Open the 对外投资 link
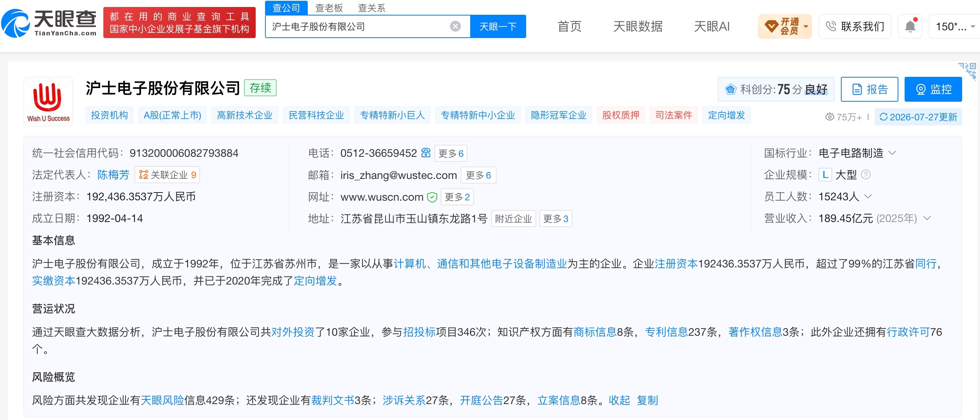The height and width of the screenshot is (420, 980). click(x=293, y=332)
